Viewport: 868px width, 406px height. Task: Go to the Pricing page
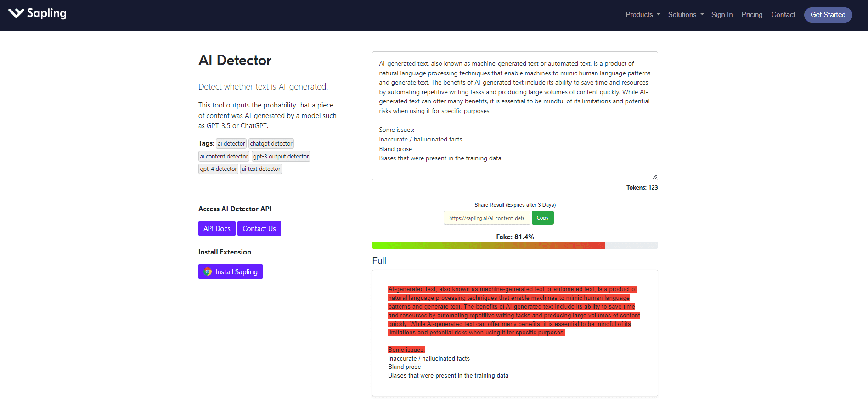751,15
